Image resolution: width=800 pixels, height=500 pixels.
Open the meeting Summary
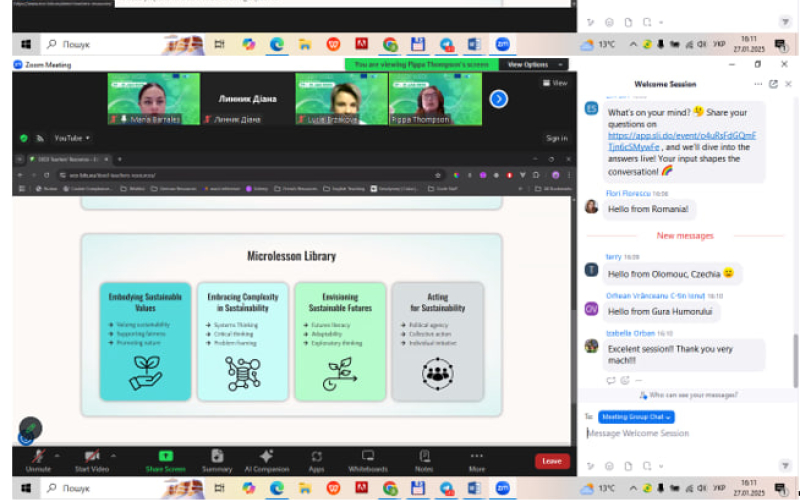click(217, 460)
